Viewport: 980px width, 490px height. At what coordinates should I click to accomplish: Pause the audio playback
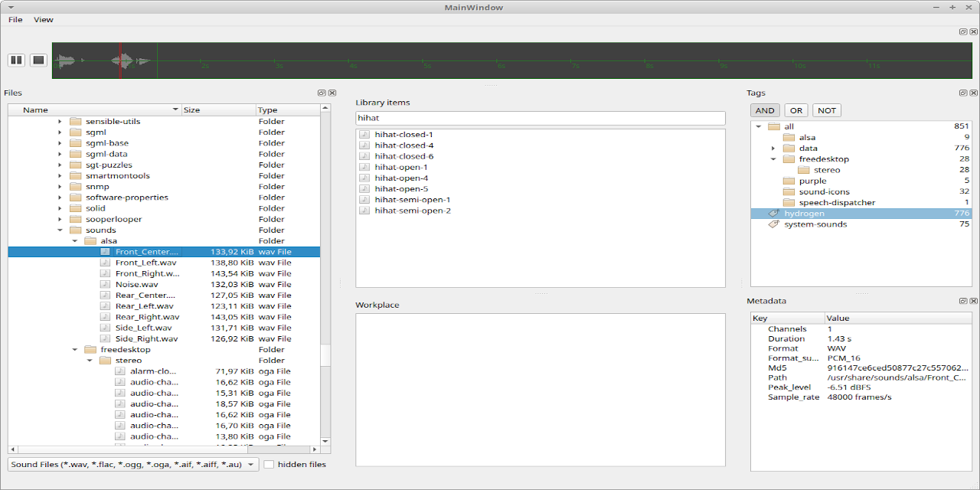click(16, 60)
